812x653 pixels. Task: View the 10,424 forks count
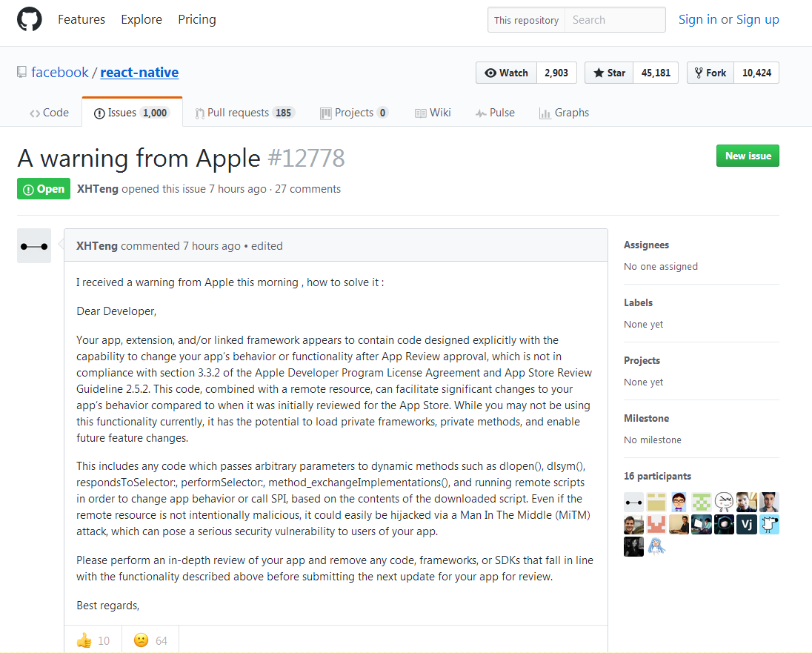pyautogui.click(x=756, y=73)
